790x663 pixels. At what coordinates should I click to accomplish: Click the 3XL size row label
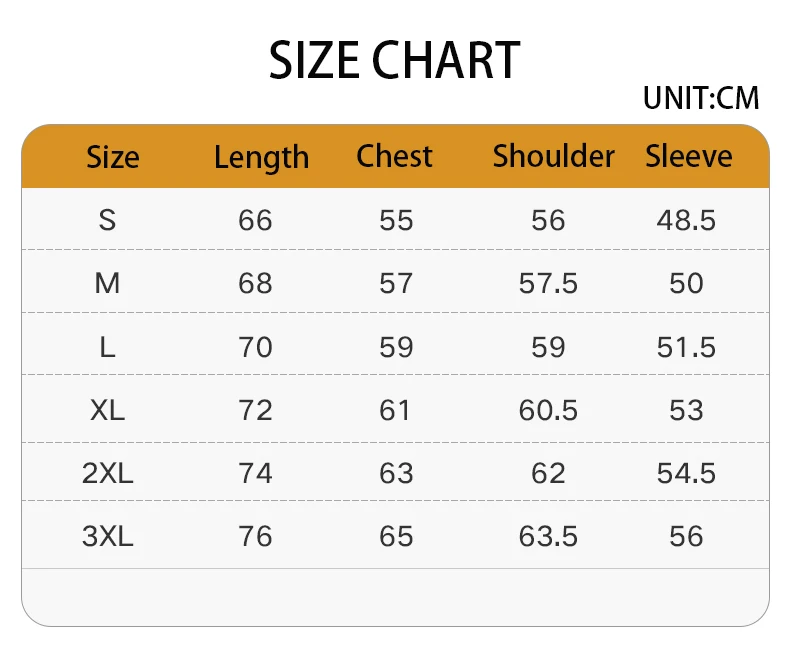click(x=107, y=536)
